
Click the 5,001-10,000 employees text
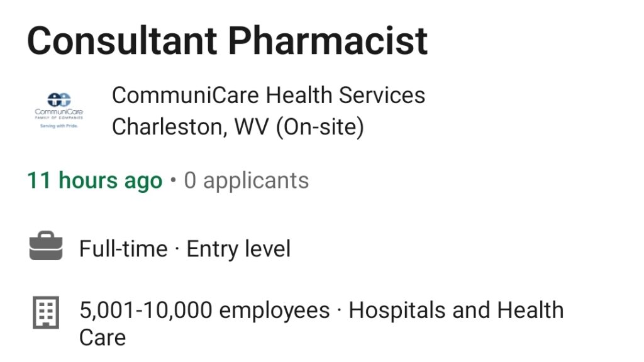(x=204, y=310)
